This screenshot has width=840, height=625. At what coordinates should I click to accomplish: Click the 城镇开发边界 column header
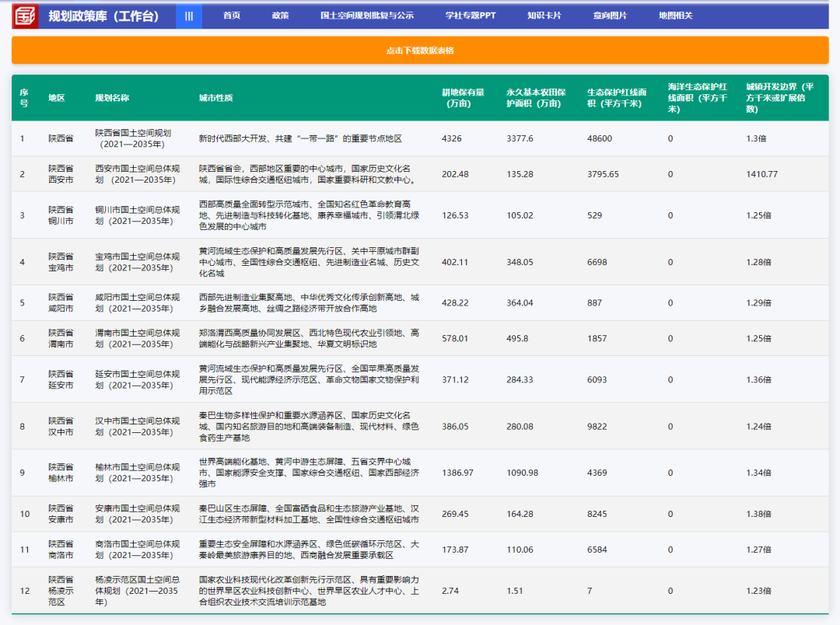[x=780, y=97]
